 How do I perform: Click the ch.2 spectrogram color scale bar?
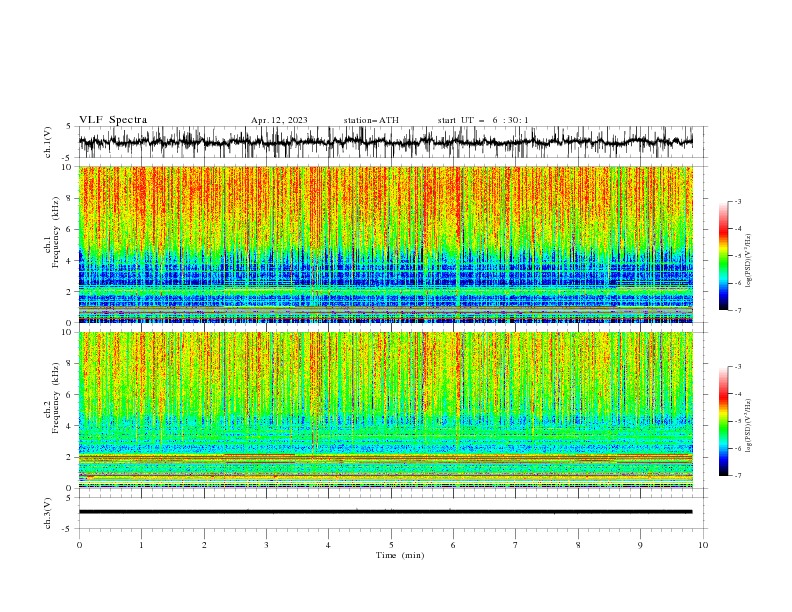click(724, 421)
